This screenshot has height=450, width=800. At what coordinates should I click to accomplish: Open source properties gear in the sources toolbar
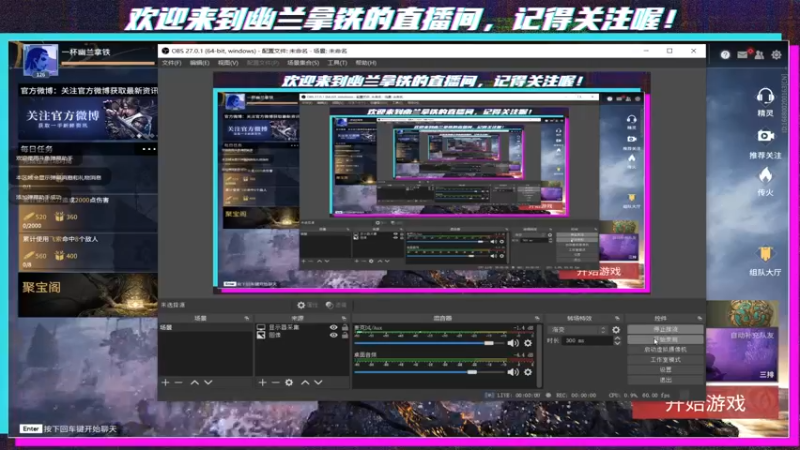289,382
